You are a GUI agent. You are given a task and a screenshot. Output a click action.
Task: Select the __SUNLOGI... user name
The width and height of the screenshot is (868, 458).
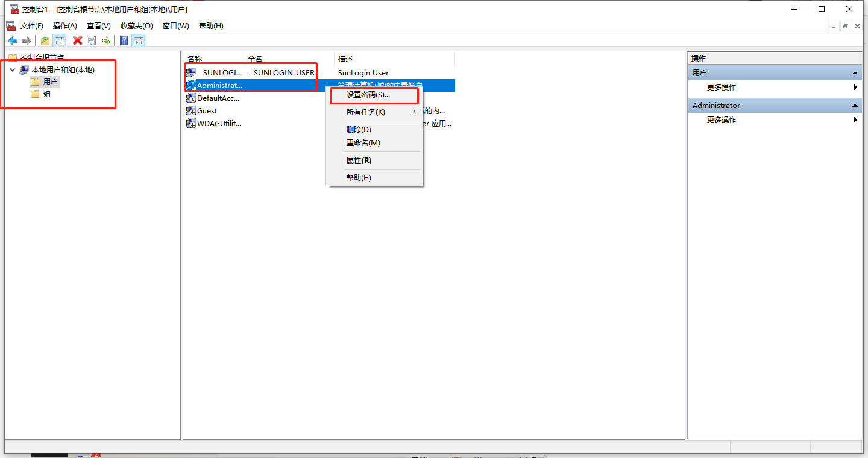(x=219, y=73)
